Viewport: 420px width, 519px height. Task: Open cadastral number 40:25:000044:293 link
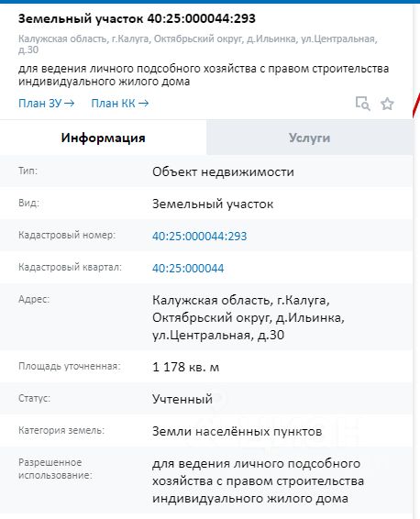[200, 236]
